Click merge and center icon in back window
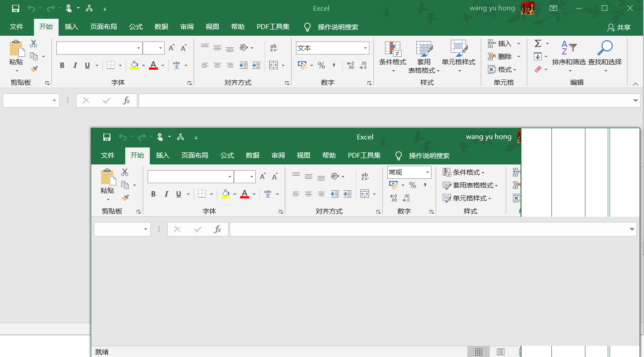This screenshot has height=357, width=644. click(x=274, y=65)
